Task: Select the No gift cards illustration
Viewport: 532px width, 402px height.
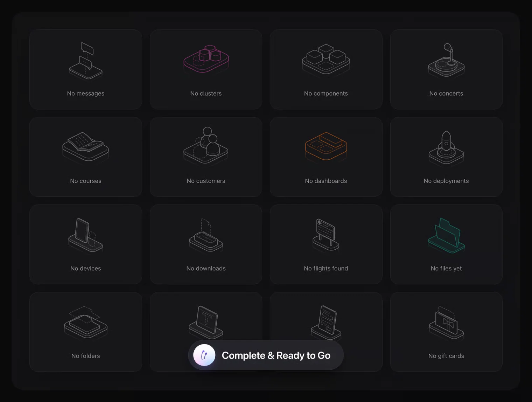Action: (x=446, y=323)
